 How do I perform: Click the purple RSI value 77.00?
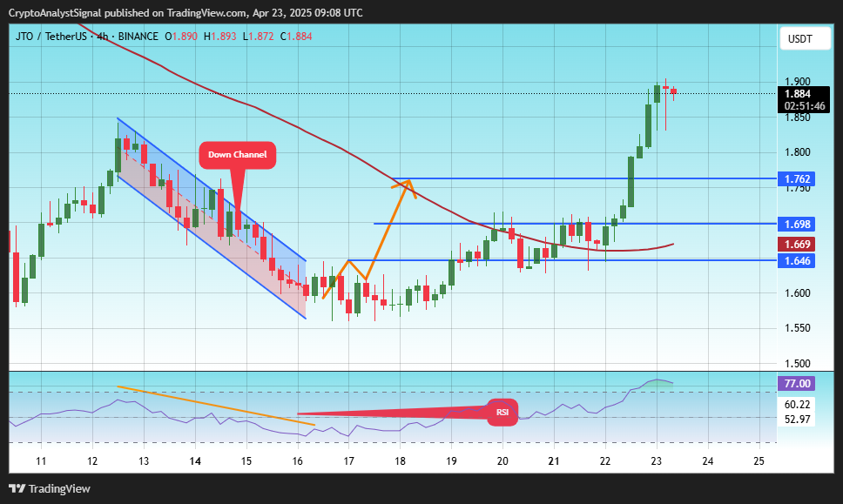[796, 384]
